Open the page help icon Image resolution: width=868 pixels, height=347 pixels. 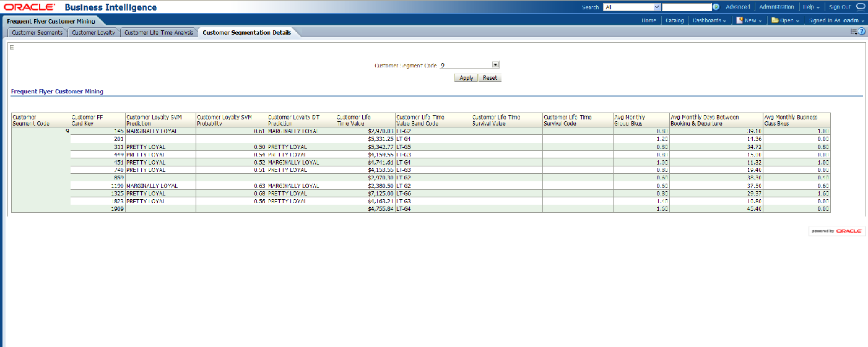[861, 31]
